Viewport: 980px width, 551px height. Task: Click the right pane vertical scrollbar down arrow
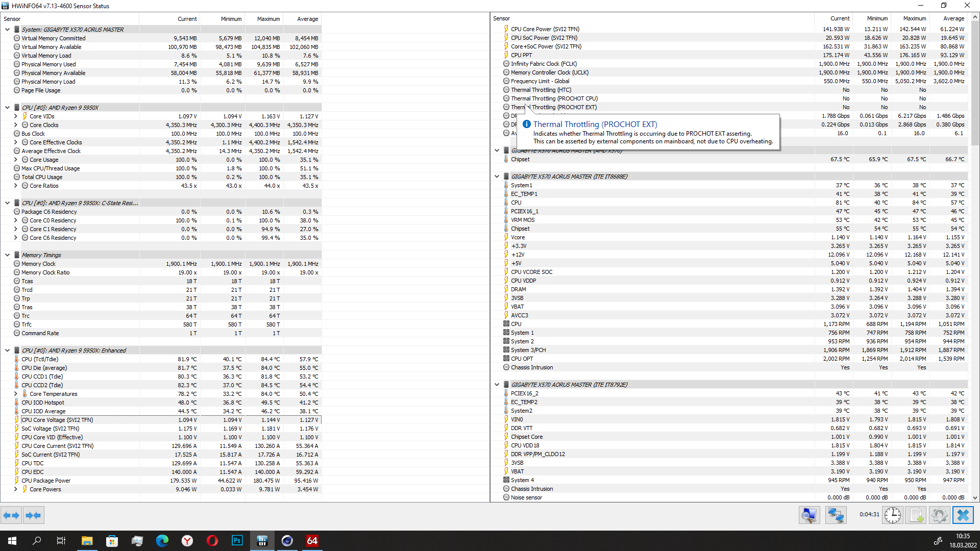975,497
